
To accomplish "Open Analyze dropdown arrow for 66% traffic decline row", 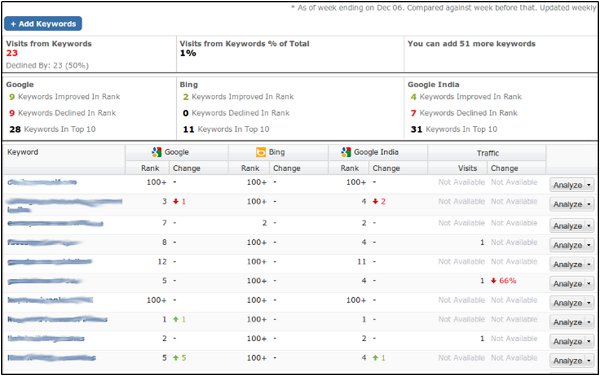I will click(589, 284).
